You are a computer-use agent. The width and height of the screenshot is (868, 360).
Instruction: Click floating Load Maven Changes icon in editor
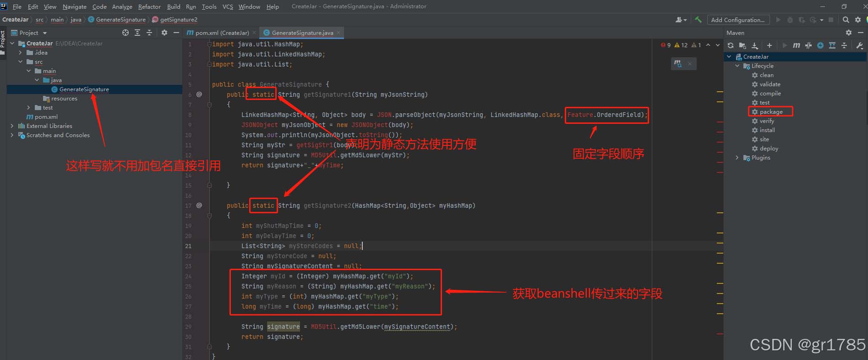[678, 63]
